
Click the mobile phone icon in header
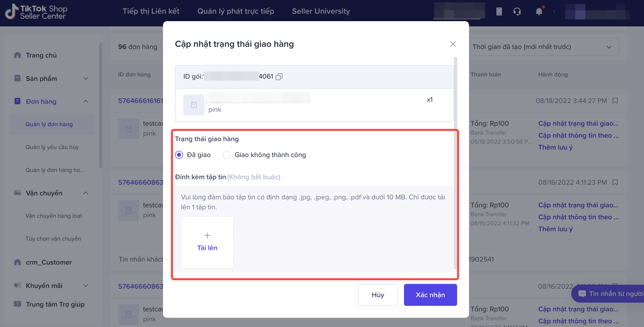499,11
